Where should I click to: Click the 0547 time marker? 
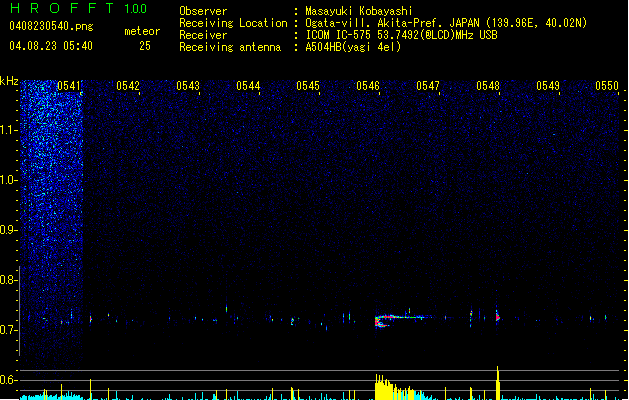click(428, 86)
